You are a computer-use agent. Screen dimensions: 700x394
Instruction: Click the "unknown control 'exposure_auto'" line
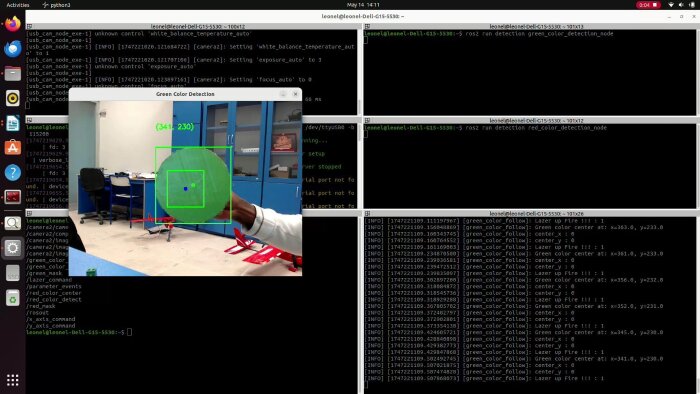click(110, 66)
